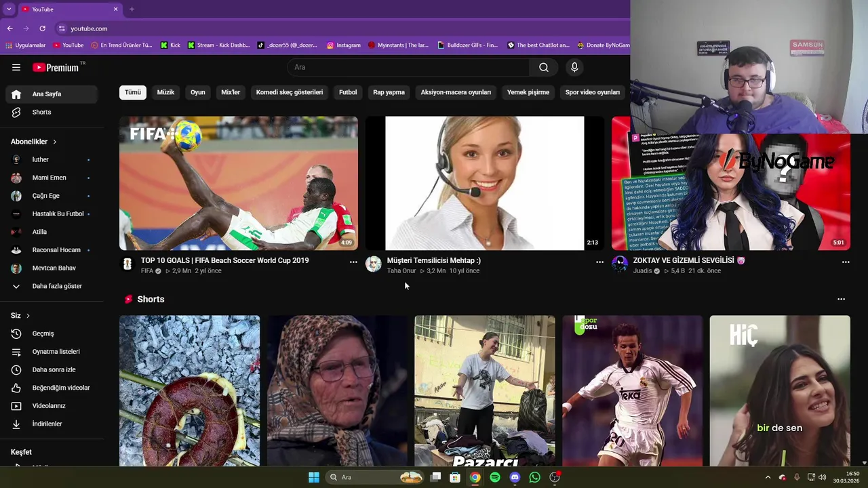Open Çağrı Ege subscription channel
The width and height of the screenshot is (868, 488).
[52, 196]
